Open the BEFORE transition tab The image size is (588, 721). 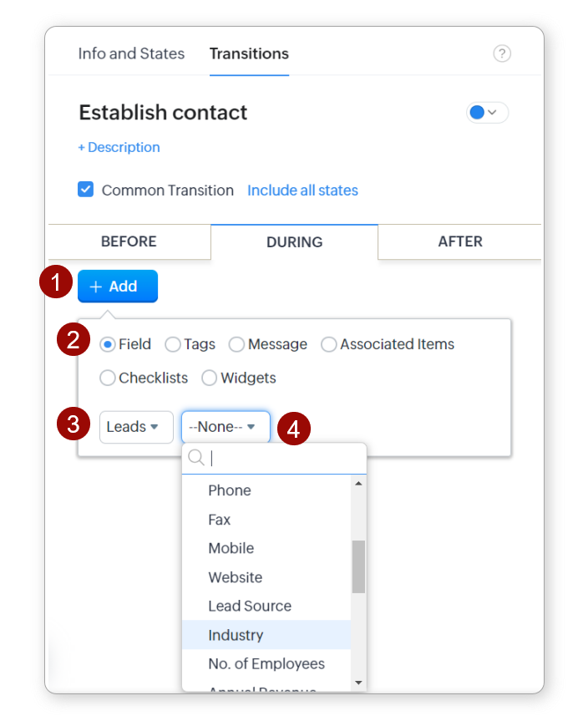click(129, 241)
